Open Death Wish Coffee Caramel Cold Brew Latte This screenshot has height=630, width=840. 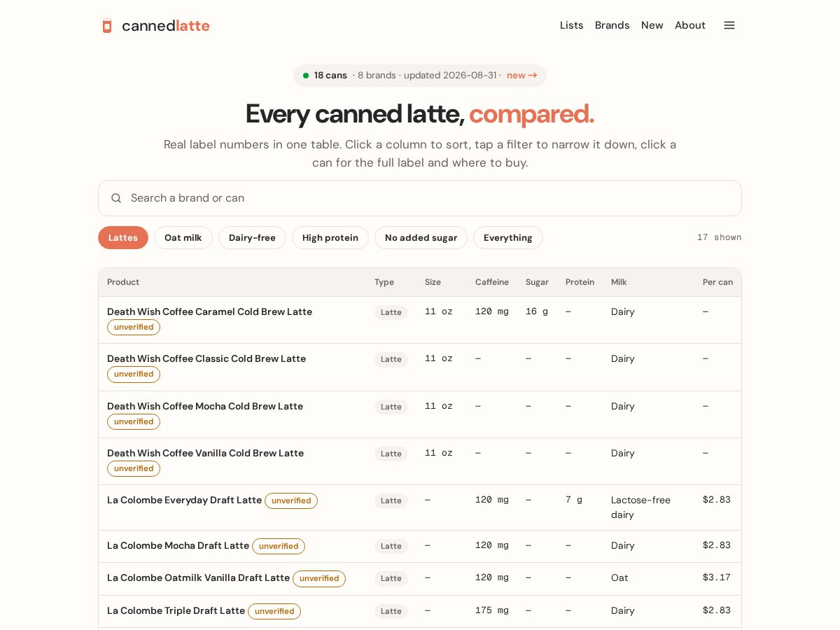[209, 311]
